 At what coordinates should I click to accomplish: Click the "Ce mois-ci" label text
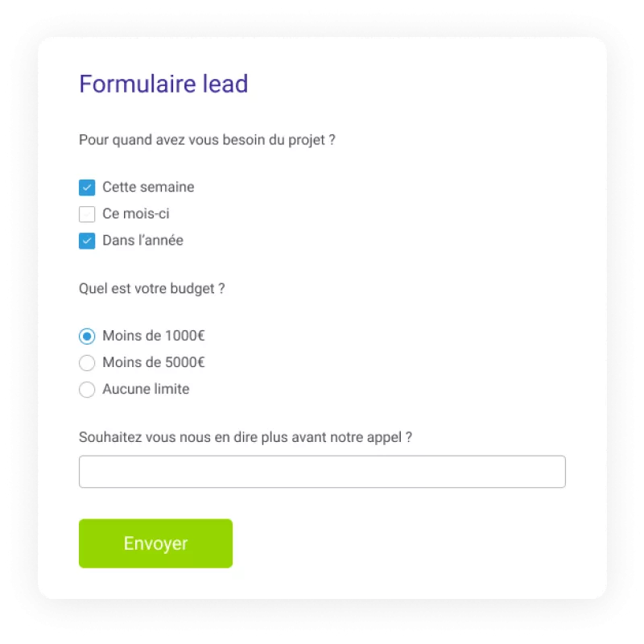pos(136,214)
